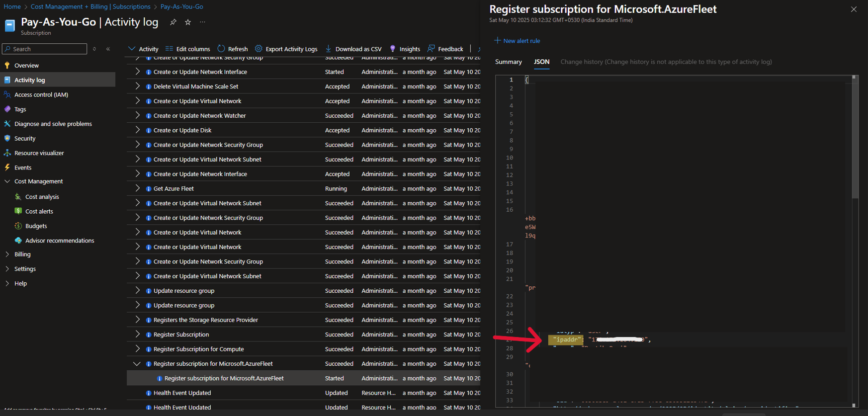Select the child Register subscription for Microsoft.AzureFleet row
Viewport: 868px width, 416px height.
coord(304,378)
